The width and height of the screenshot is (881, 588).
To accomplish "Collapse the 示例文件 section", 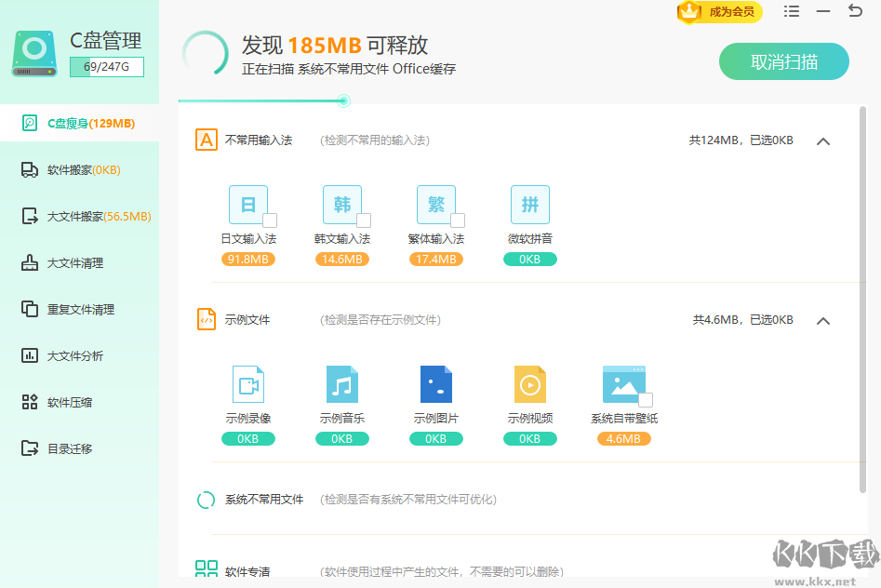I will (822, 320).
